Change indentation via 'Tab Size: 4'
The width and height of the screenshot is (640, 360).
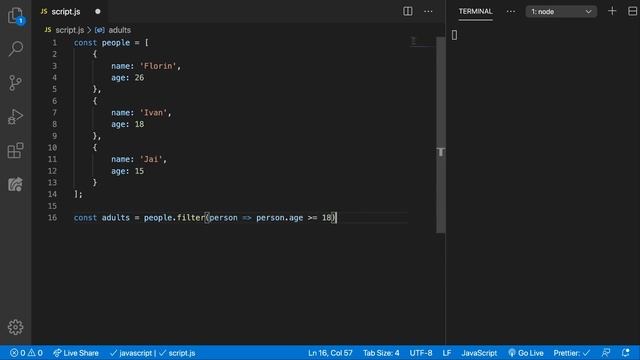click(381, 353)
